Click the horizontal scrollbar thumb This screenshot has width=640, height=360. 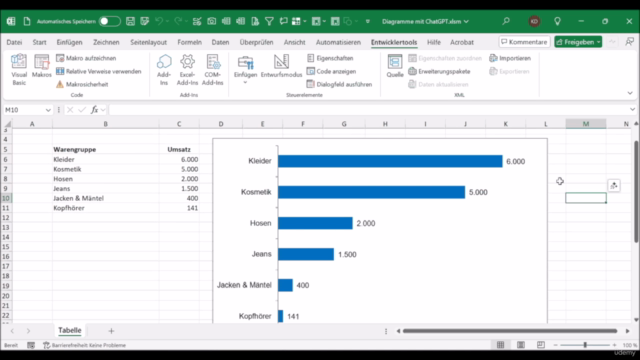[x=510, y=331]
